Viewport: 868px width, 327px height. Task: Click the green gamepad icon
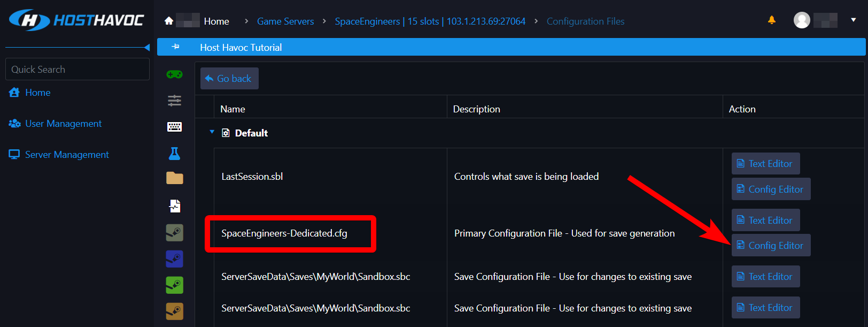[175, 74]
